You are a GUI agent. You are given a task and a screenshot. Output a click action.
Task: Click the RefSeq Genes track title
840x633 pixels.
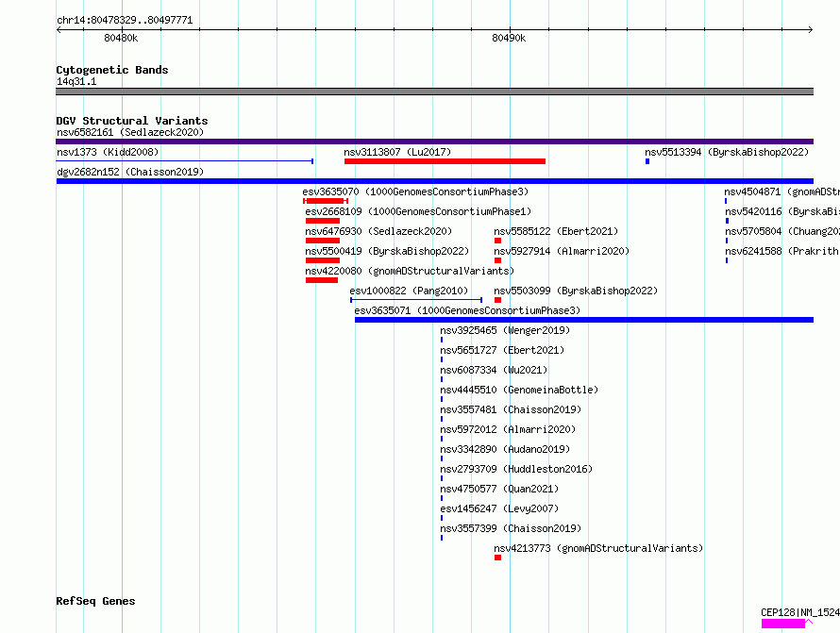click(95, 601)
